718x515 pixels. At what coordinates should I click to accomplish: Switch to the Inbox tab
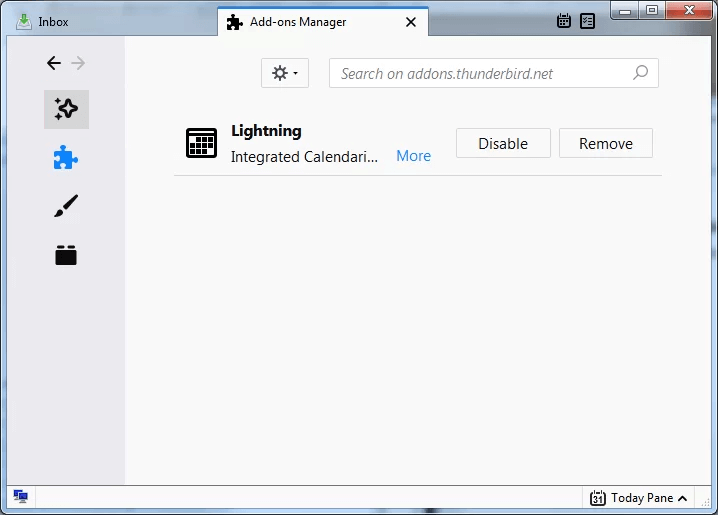pos(110,22)
